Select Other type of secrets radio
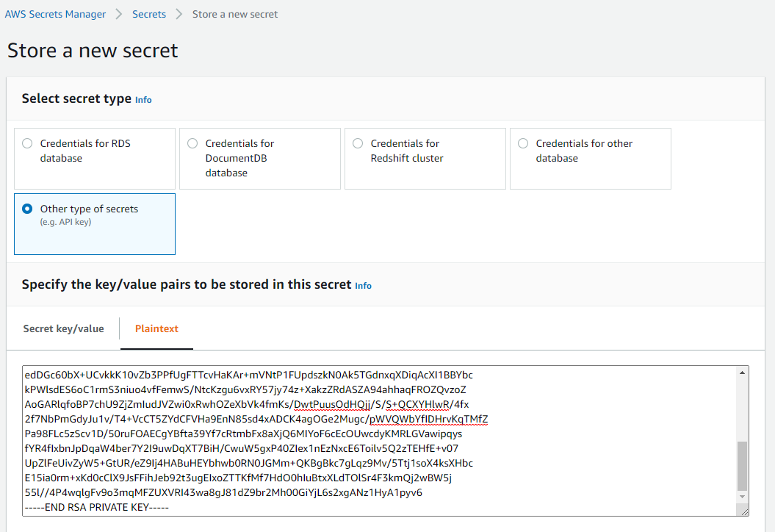775x532 pixels. (27, 209)
